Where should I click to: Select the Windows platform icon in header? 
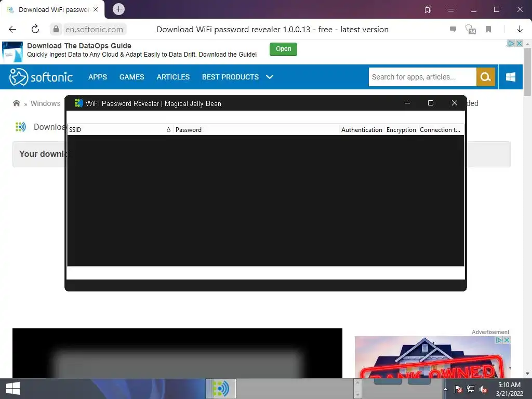[x=511, y=77]
